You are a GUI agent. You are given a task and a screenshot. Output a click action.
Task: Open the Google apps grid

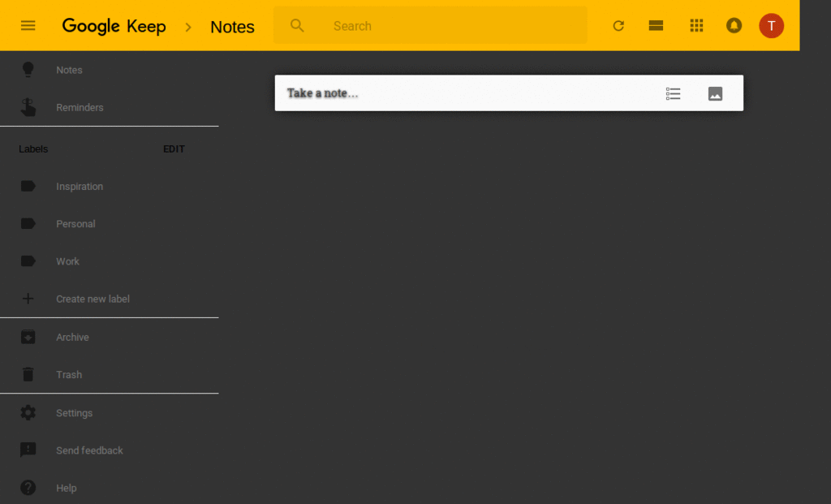(696, 25)
